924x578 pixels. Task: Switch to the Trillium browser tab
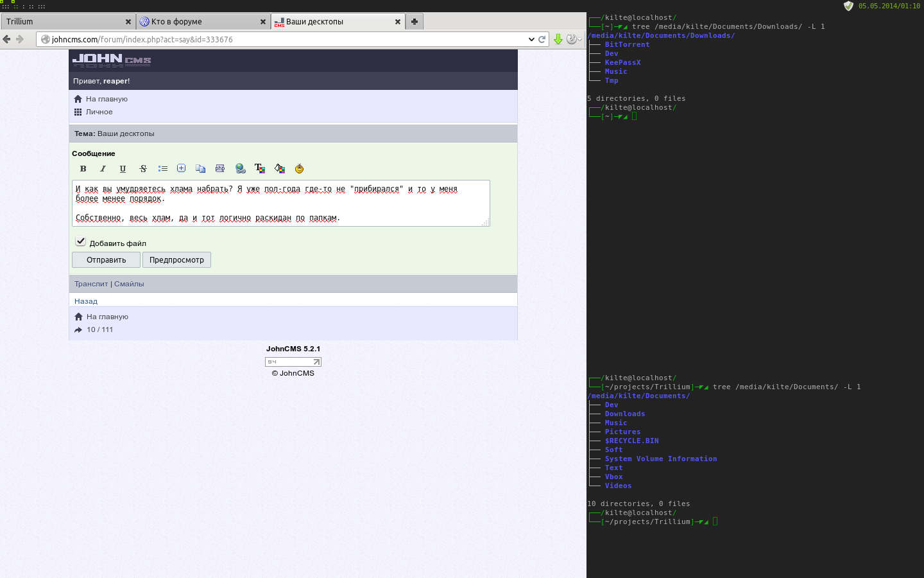point(64,22)
